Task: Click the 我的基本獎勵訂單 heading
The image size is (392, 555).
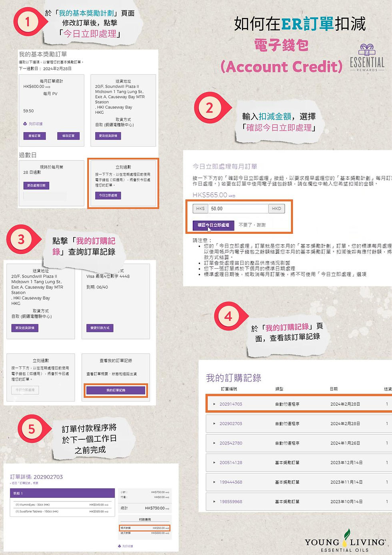Action: [x=43, y=54]
